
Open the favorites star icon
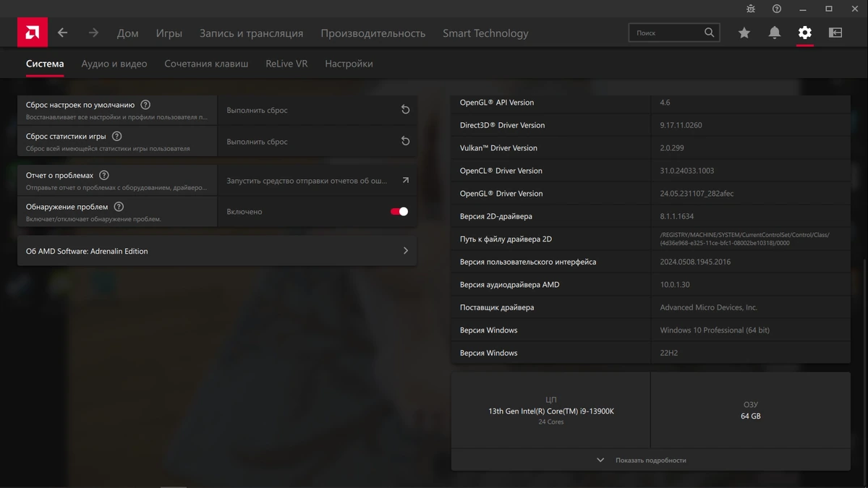tap(744, 33)
